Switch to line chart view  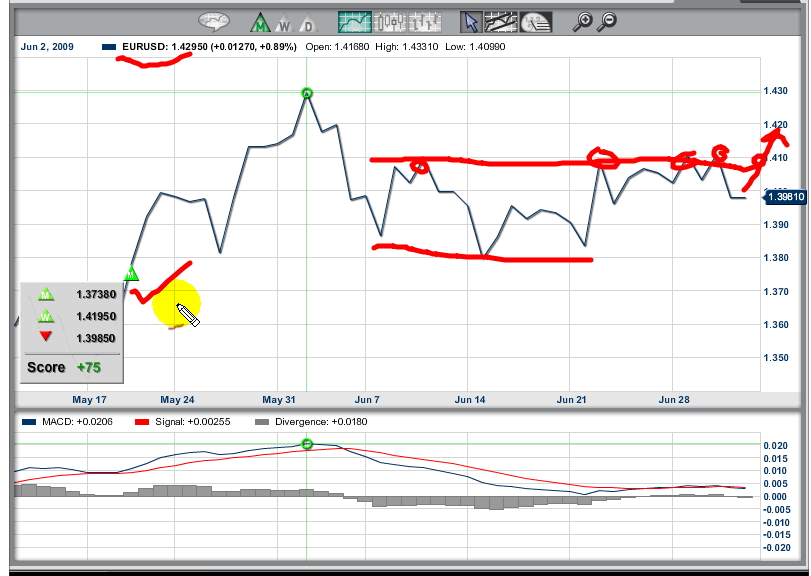point(355,22)
